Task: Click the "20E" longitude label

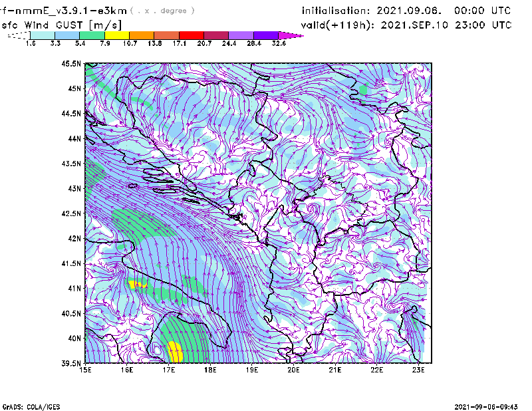Action: 293,370
